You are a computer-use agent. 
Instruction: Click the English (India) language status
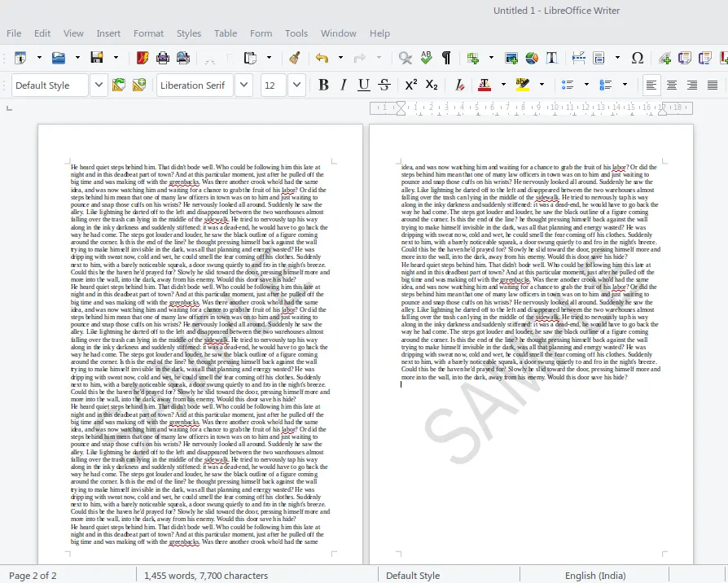point(595,576)
